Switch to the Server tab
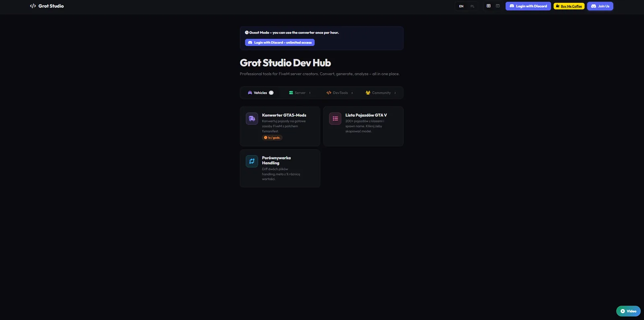 tap(300, 93)
